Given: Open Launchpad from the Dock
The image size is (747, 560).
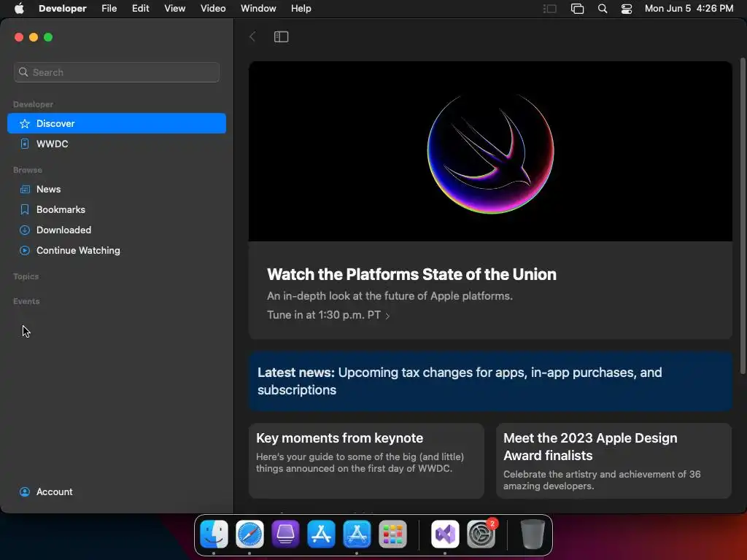Looking at the screenshot, I should [392, 533].
